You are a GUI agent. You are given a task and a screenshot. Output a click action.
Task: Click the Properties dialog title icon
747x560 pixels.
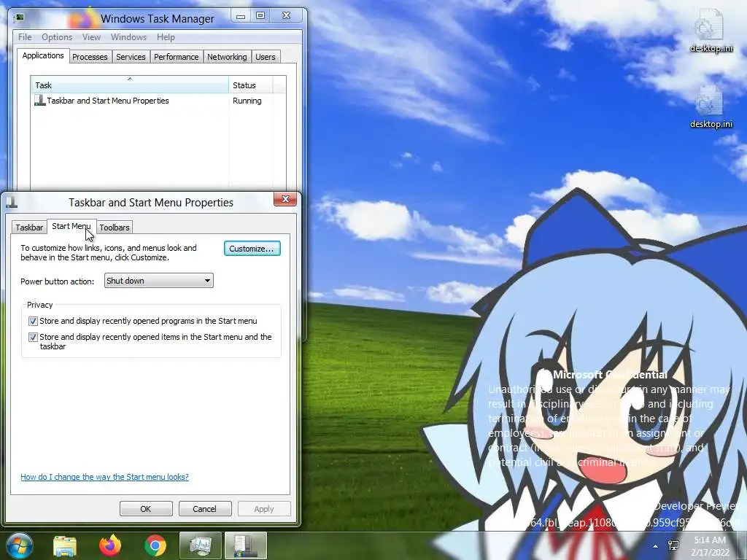(12, 203)
